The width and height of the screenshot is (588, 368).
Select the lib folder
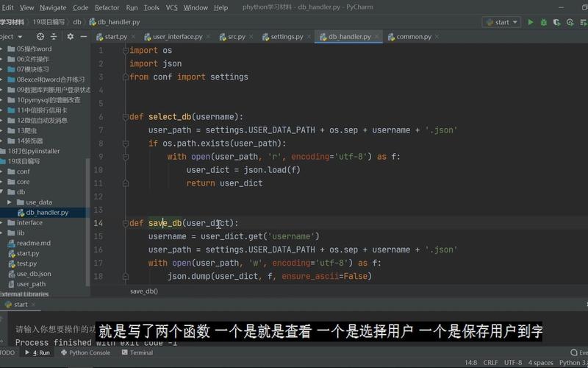pyautogui.click(x=21, y=233)
